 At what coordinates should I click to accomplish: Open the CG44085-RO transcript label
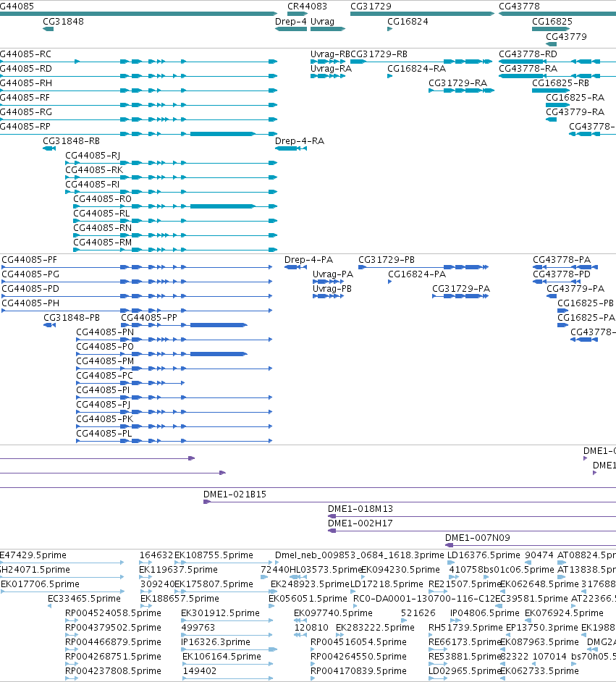102,199
